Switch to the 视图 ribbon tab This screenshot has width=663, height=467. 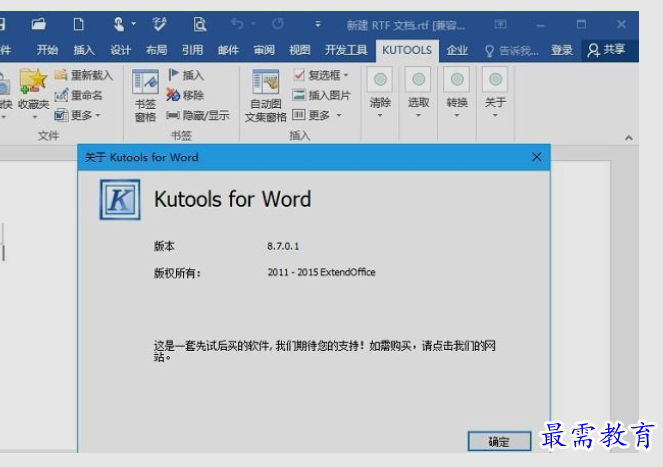pos(300,50)
